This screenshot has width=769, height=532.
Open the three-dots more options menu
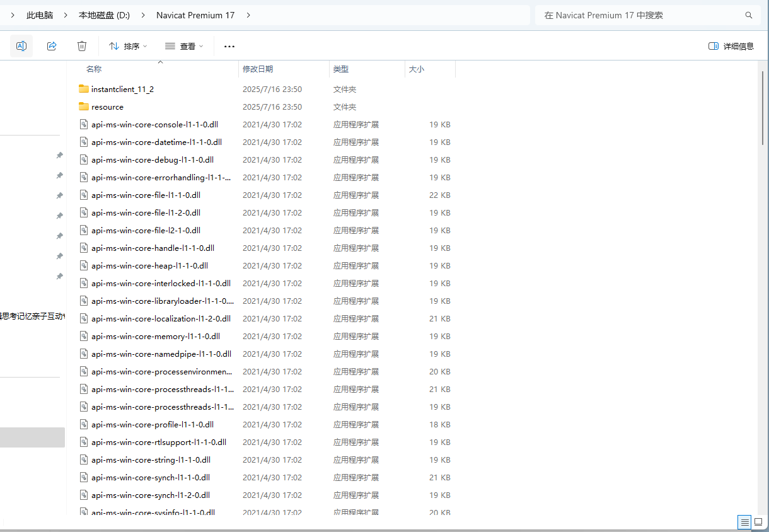coord(229,46)
